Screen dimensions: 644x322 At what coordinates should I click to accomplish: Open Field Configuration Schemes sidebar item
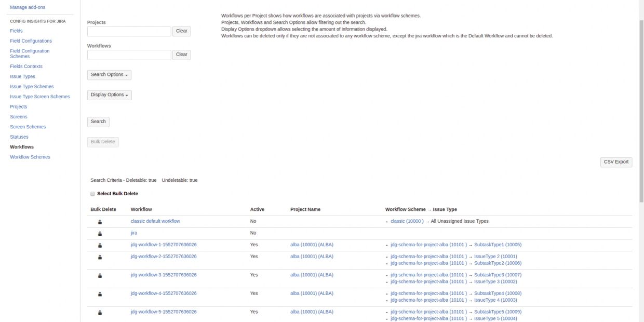click(30, 53)
